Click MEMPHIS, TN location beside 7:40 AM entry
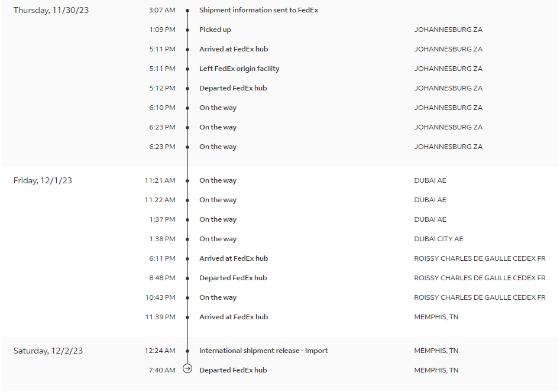The height and width of the screenshot is (392, 560). pos(436,371)
